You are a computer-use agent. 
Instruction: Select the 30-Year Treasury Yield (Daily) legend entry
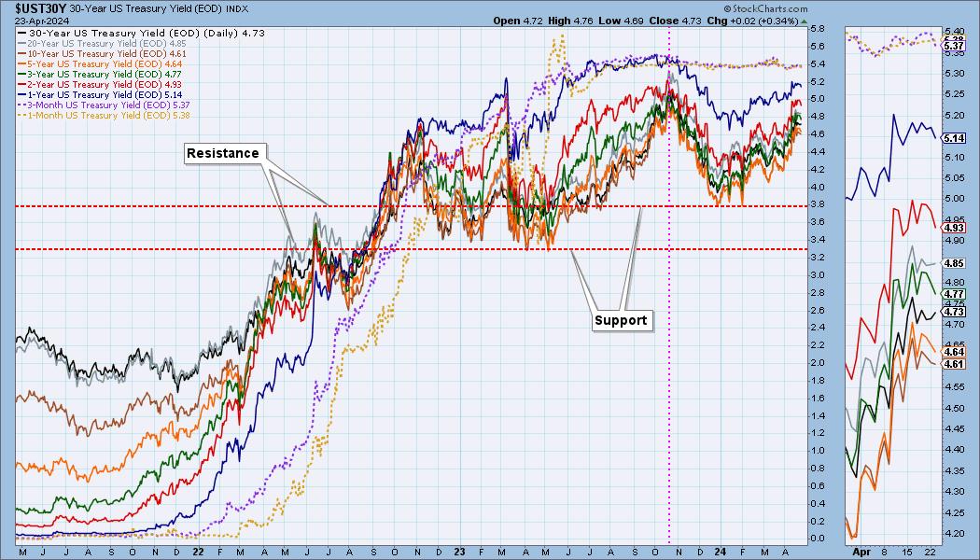[142, 33]
